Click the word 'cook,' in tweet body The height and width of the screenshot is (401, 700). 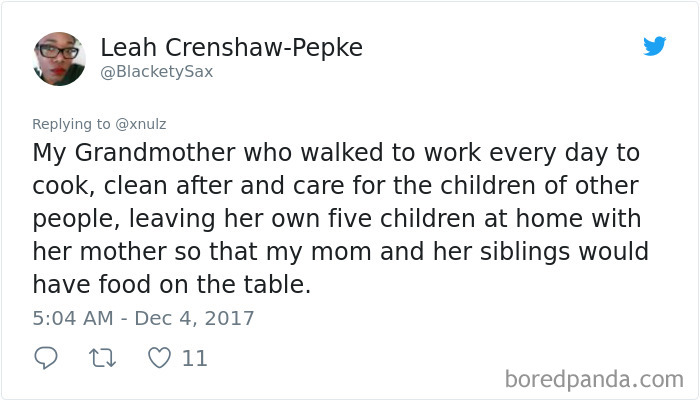tap(64, 186)
